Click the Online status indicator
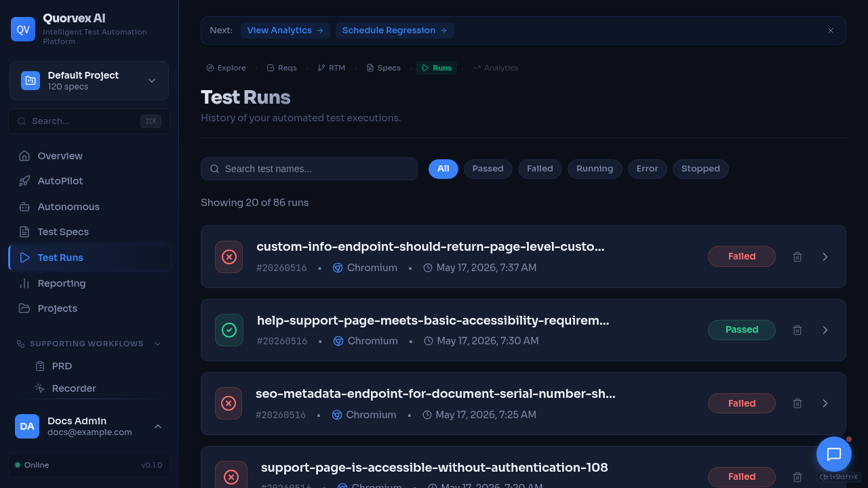 click(x=32, y=465)
